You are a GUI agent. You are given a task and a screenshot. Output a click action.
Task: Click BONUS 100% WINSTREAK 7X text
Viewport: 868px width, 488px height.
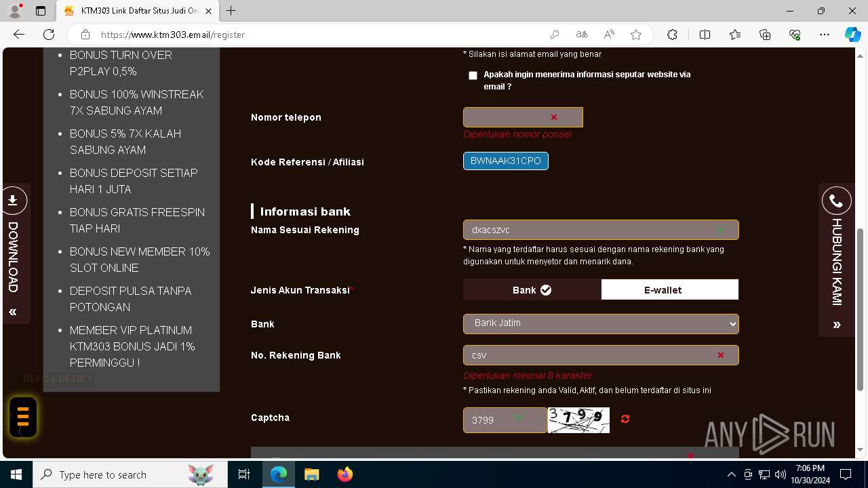136,102
